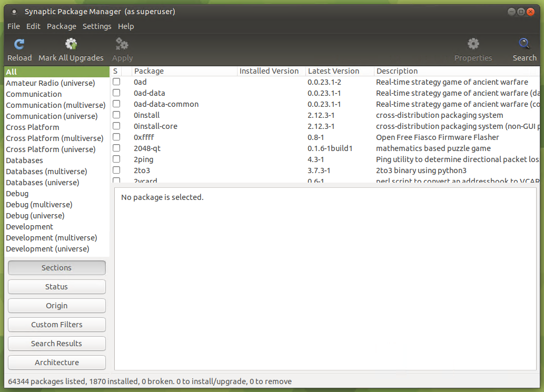Image resolution: width=544 pixels, height=392 pixels.
Task: Click the Sections filter button
Action: (x=56, y=268)
